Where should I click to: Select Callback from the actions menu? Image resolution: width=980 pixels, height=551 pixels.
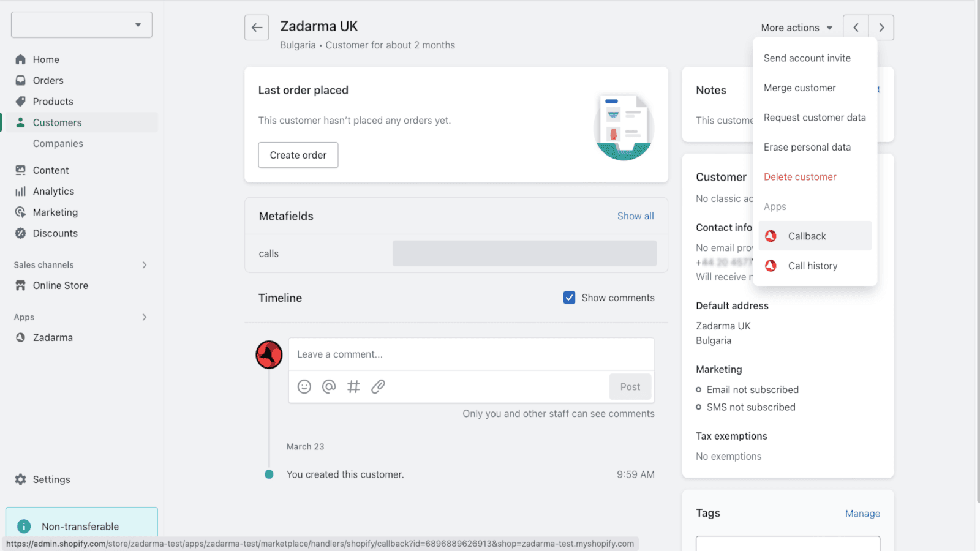point(807,236)
